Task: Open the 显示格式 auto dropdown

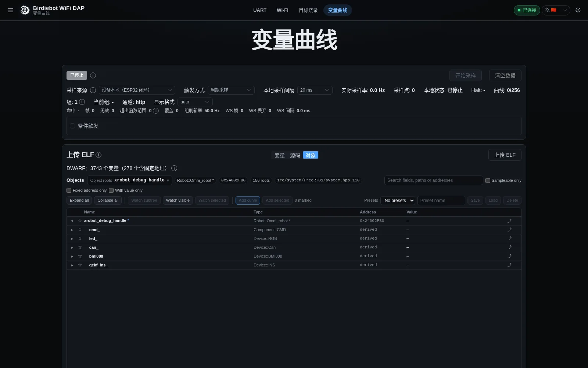Action: point(195,102)
